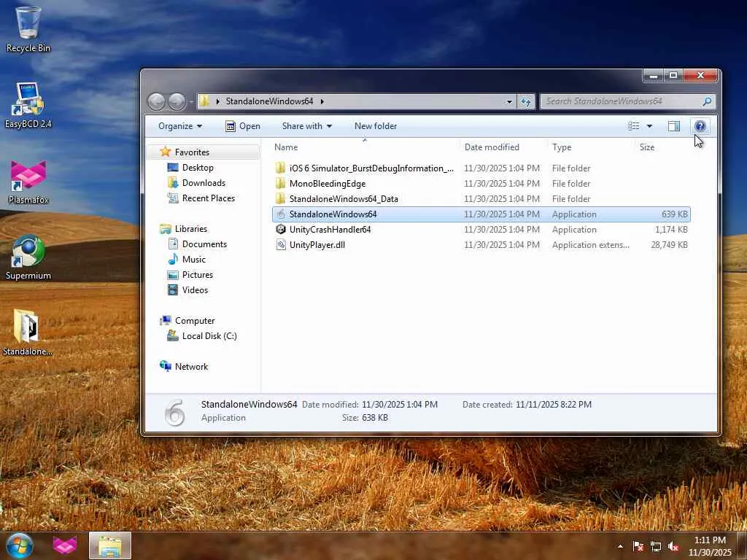Viewport: 747px width, 560px height.
Task: Click the Windows Explorer taskbar button
Action: 110,545
